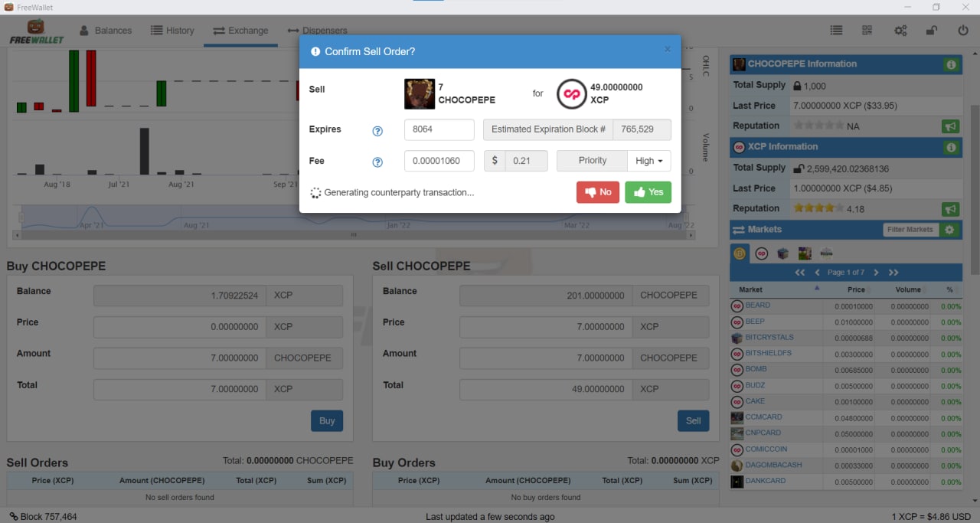Open the History tab
Image resolution: width=980 pixels, height=523 pixels.
pos(172,31)
